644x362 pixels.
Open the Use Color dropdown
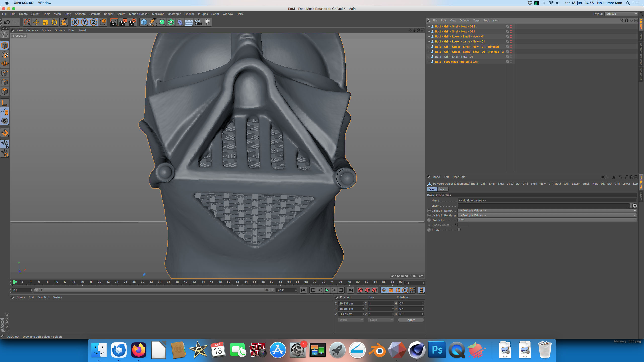[547, 220]
